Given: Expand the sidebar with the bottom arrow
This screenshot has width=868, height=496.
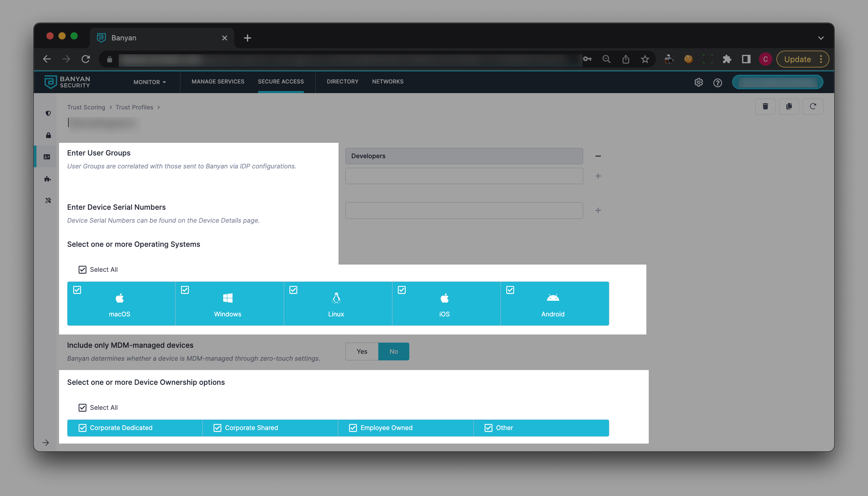Looking at the screenshot, I should [45, 443].
